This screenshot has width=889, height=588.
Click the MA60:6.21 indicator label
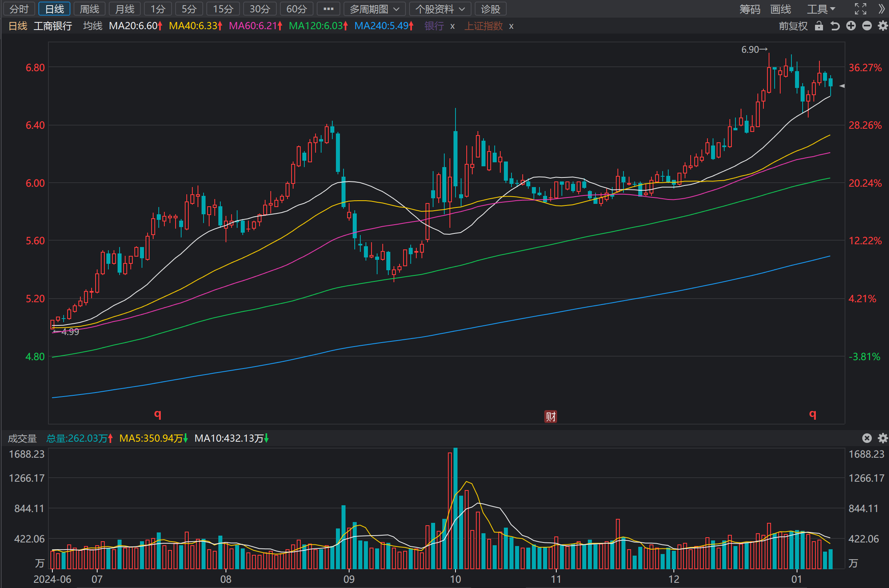tap(256, 26)
